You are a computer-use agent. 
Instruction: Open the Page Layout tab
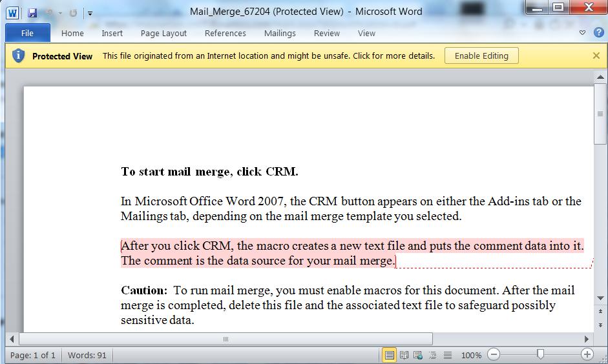pyautogui.click(x=163, y=34)
